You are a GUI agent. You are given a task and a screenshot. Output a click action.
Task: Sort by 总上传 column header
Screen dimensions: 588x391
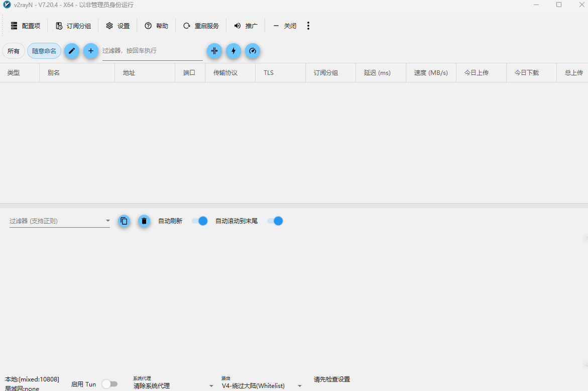(x=572, y=73)
